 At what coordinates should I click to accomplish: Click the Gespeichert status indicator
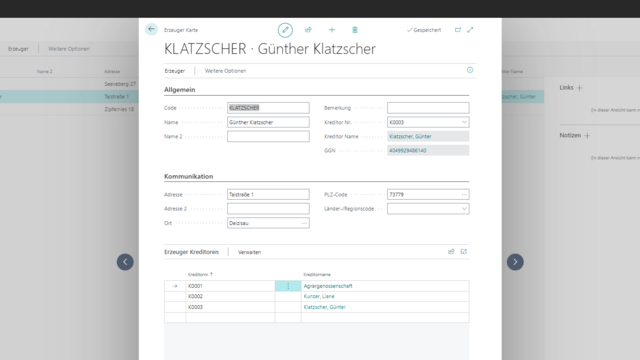424,30
